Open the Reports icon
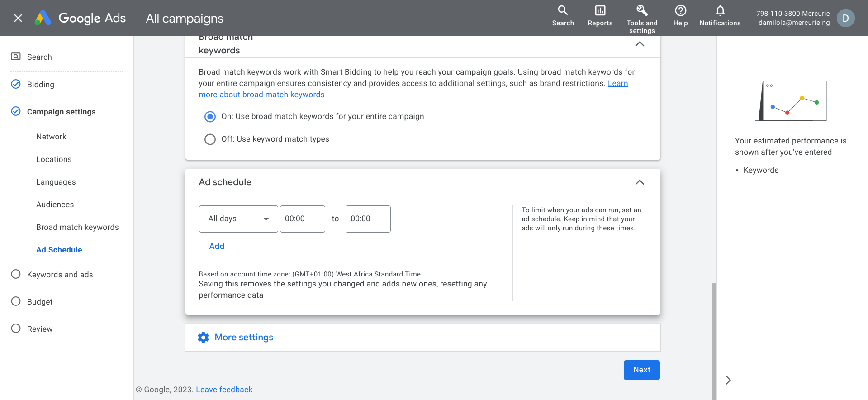 point(600,10)
